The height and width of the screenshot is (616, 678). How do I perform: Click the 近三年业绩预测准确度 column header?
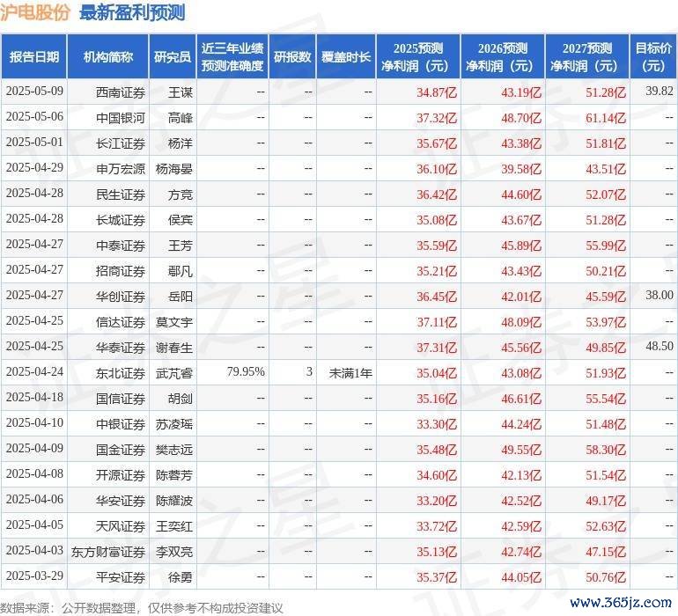tap(232, 56)
